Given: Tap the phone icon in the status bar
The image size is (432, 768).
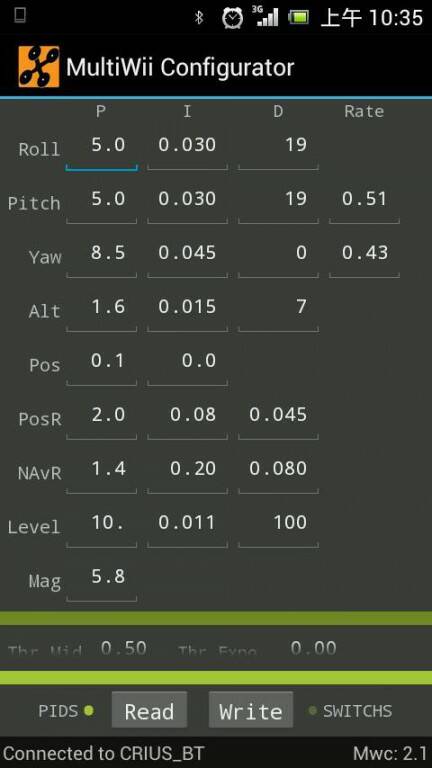Looking at the screenshot, I should pyautogui.click(x=20, y=16).
